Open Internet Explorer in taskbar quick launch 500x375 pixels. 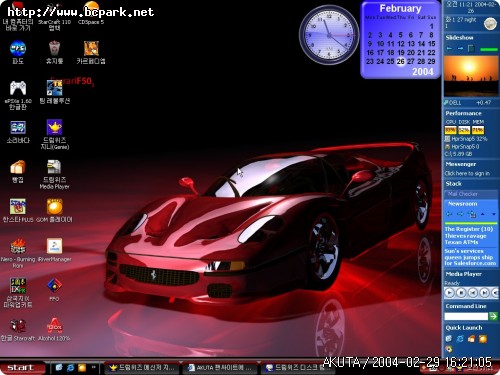coord(70,368)
